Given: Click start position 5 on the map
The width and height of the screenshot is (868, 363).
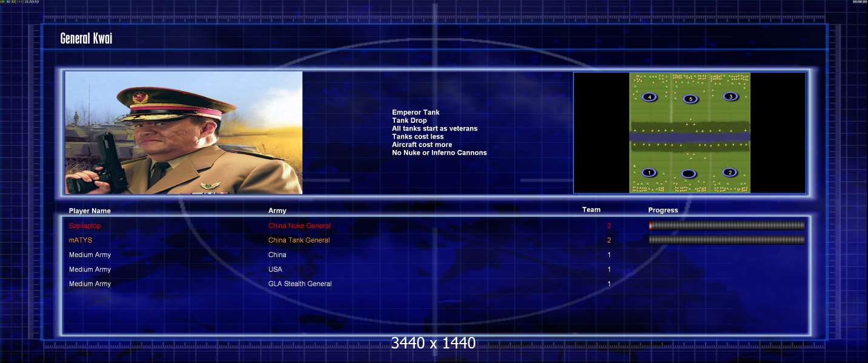Looking at the screenshot, I should (x=690, y=99).
